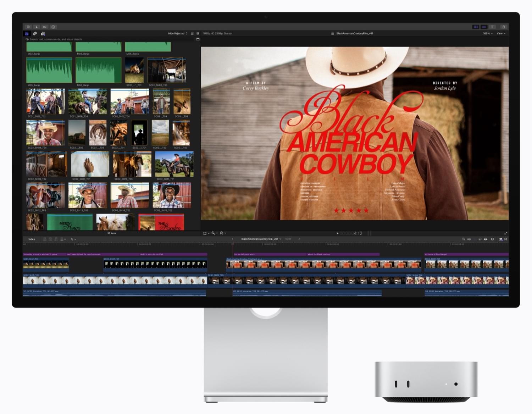This screenshot has width=532, height=414.
Task: Click the SC01_SH01_T01 timeline clip
Action: tap(46, 265)
